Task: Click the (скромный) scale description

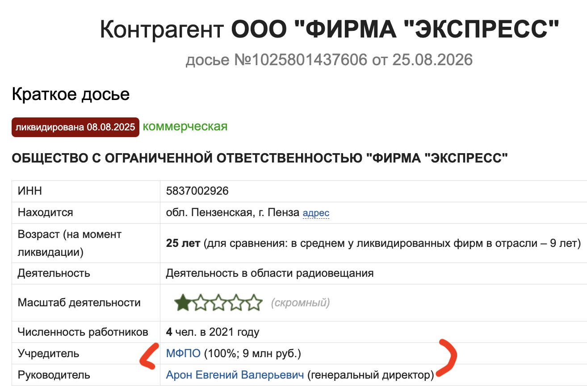Action: tap(300, 303)
